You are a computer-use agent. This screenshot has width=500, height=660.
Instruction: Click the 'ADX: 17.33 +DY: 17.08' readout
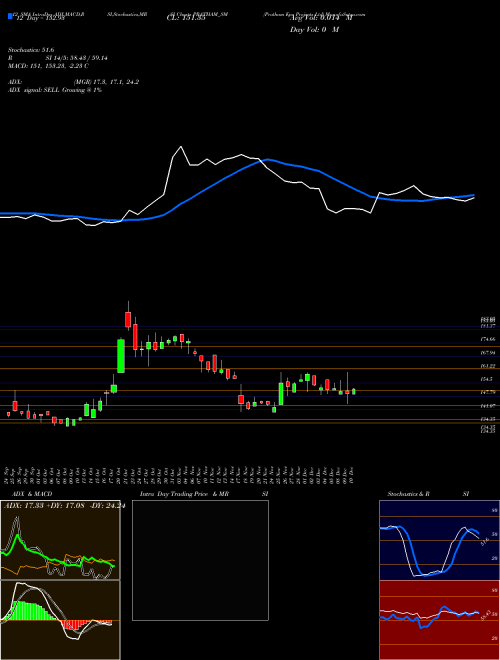point(45,506)
